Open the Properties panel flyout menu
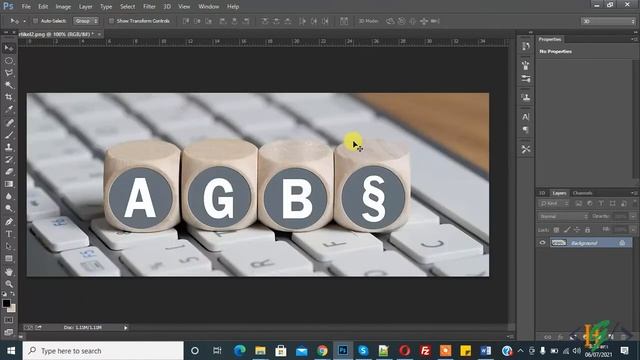Image resolution: width=640 pixels, height=360 pixels. [x=633, y=39]
